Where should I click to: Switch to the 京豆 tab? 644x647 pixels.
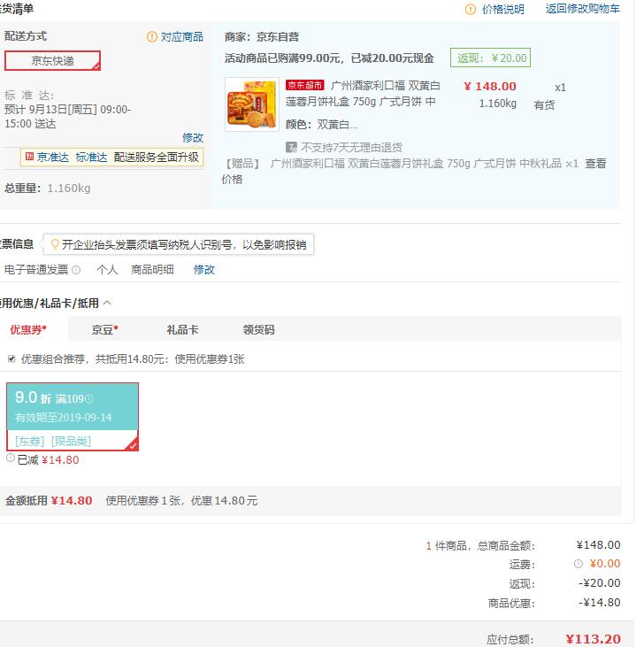(x=104, y=329)
